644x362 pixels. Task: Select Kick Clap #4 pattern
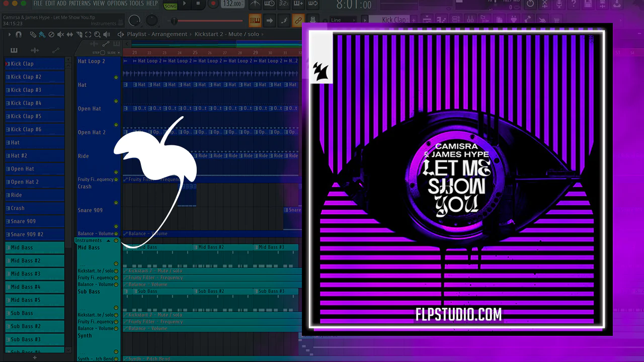pos(35,103)
